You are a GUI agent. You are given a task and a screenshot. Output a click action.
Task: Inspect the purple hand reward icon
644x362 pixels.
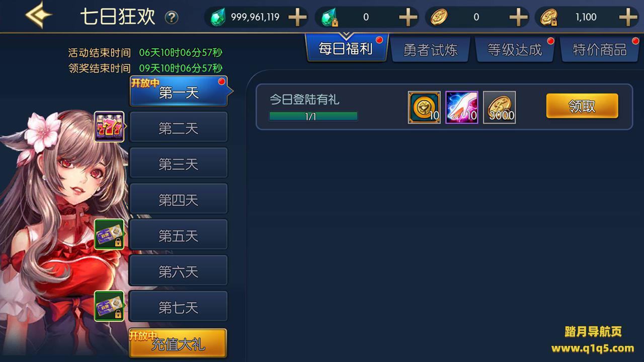pos(462,107)
